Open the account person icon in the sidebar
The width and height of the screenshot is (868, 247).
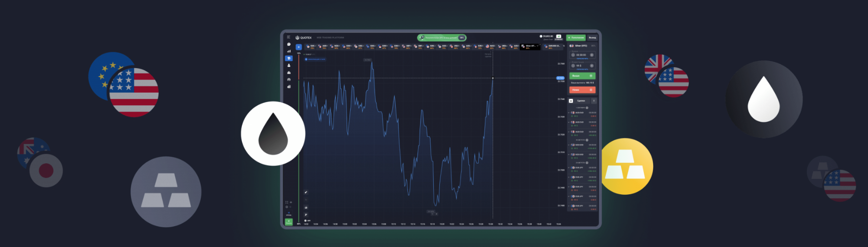(289, 65)
